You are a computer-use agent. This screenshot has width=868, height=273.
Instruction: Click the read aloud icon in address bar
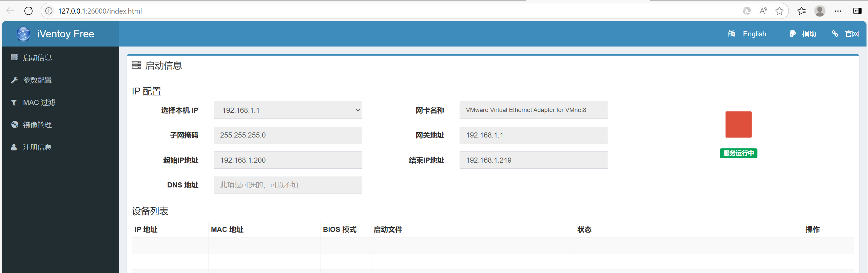point(763,11)
